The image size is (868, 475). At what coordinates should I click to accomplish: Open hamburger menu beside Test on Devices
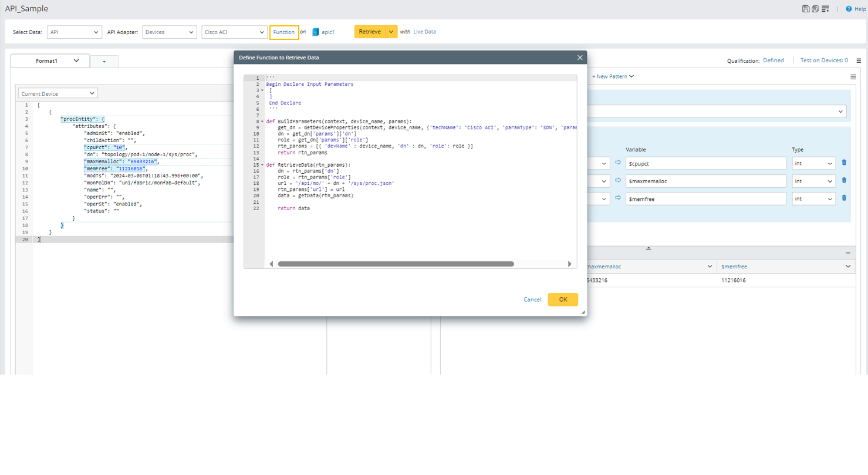click(859, 60)
